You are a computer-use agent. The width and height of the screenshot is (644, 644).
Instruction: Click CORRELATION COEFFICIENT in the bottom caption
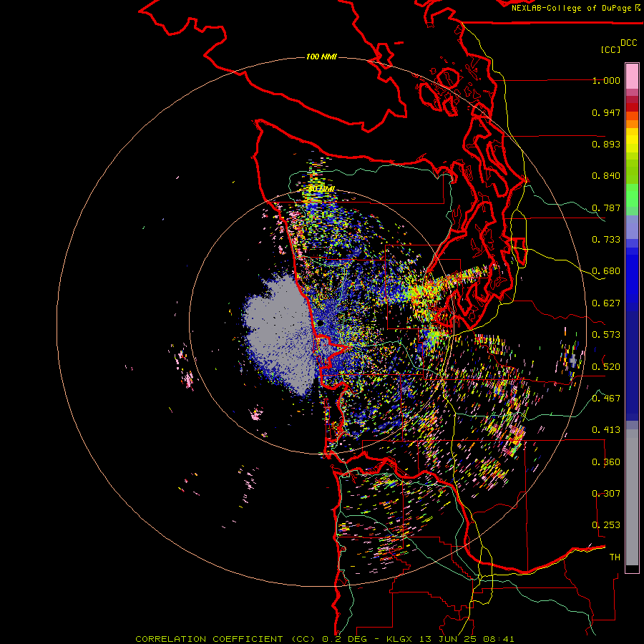coord(209,639)
